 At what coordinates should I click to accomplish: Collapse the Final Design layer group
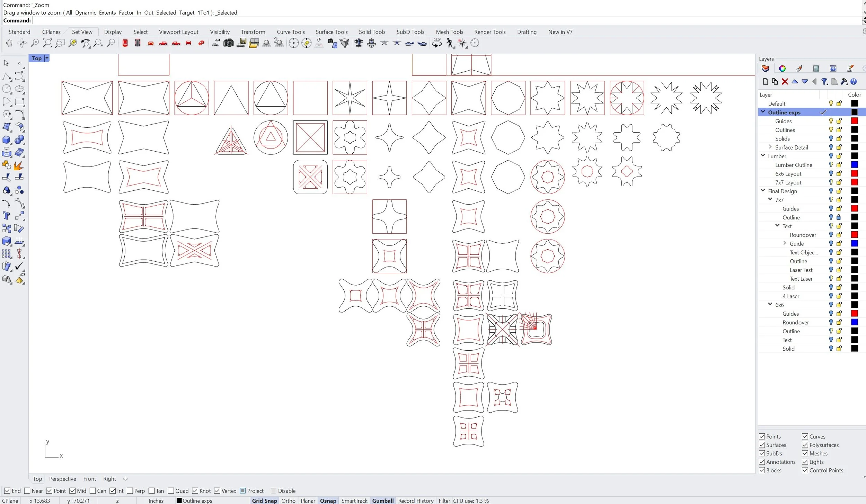(763, 191)
